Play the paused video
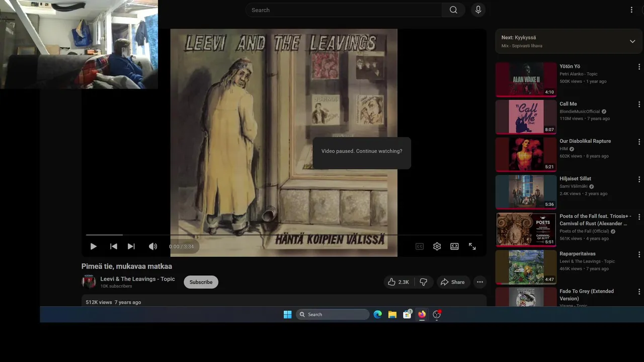 (93, 246)
